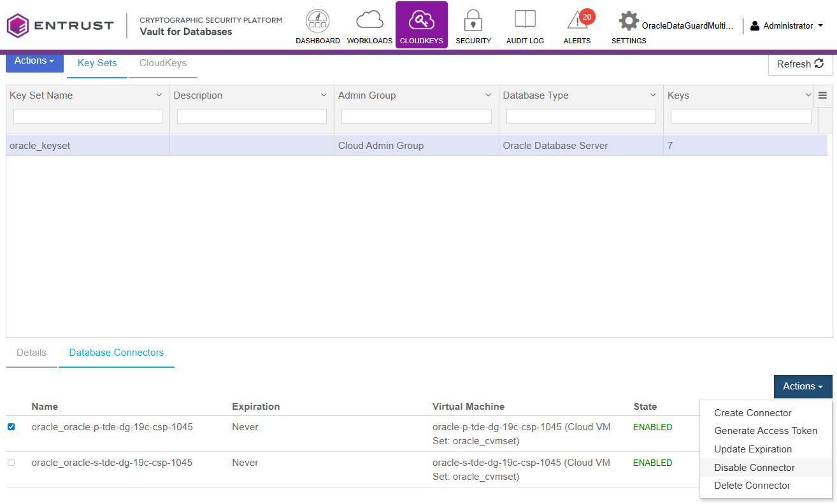The width and height of the screenshot is (837, 504).
Task: Select Disable Connector menu item
Action: 766,468
